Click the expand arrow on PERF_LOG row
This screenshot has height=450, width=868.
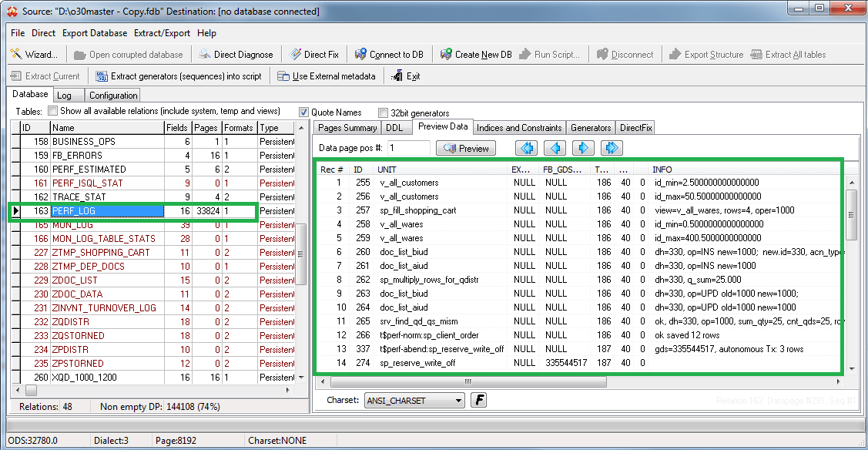click(17, 210)
